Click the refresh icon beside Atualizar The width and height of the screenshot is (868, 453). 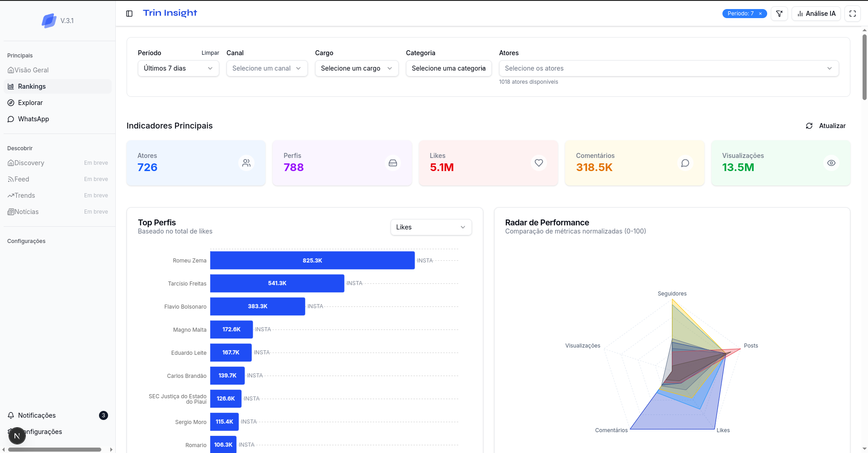tap(809, 126)
